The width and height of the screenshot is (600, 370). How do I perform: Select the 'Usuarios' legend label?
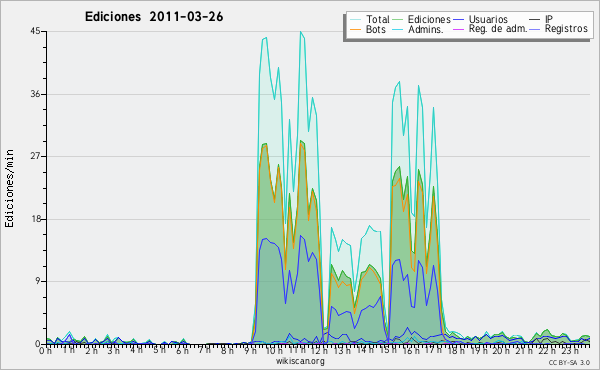pyautogui.click(x=488, y=19)
